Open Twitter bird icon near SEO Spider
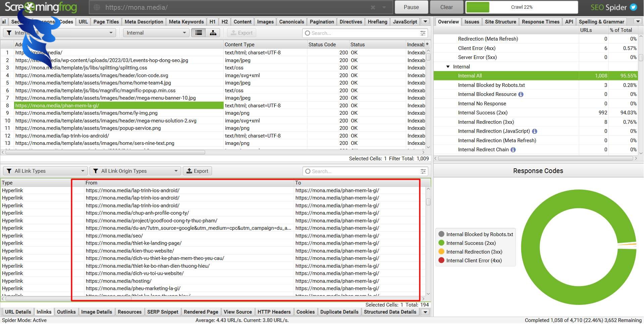The width and height of the screenshot is (644, 324). click(633, 7)
